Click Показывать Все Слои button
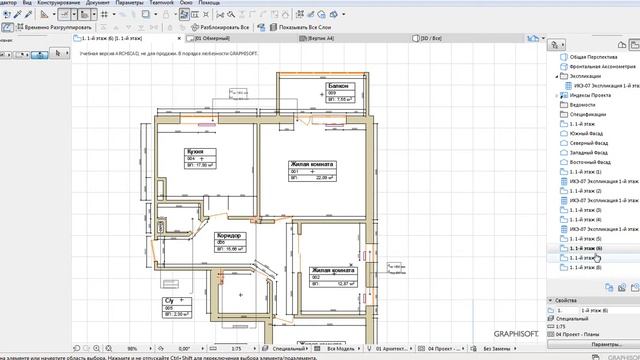This screenshot has height=360, width=640. 300,27
